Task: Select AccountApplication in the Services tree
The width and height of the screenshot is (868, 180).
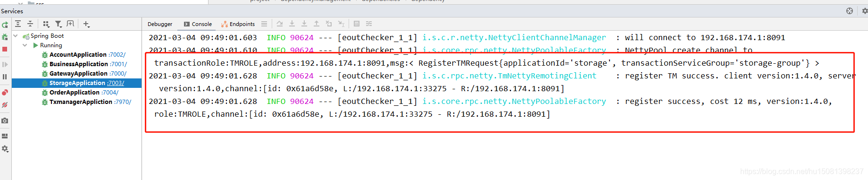Action: pyautogui.click(x=78, y=55)
